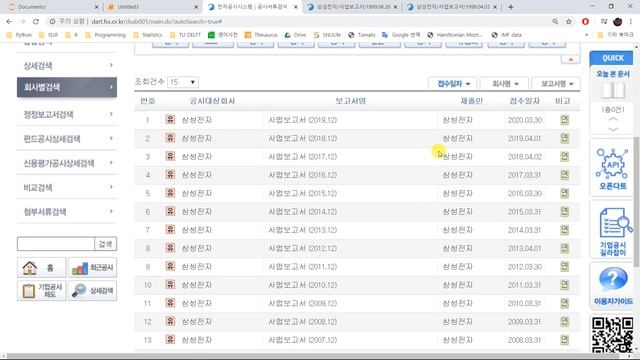Click the Opera extension red icon
The image size is (640, 360).
585,21
